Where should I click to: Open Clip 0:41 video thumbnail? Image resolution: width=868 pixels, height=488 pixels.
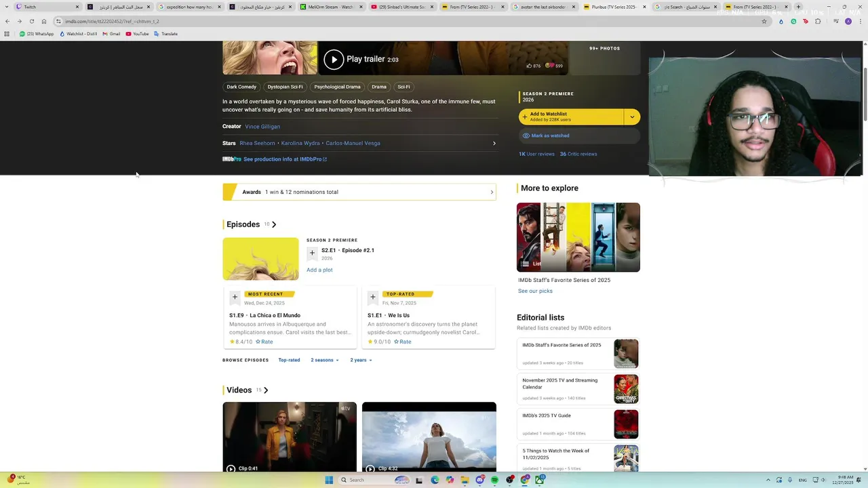point(290,436)
